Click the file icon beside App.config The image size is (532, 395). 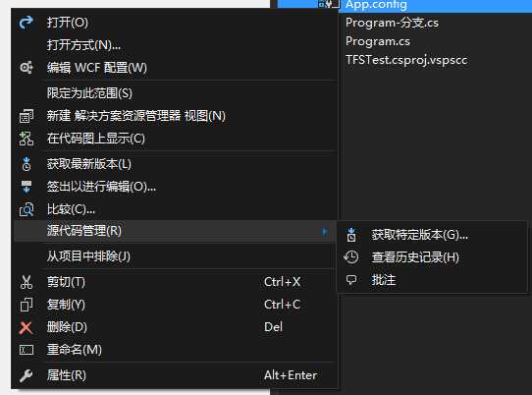329,4
